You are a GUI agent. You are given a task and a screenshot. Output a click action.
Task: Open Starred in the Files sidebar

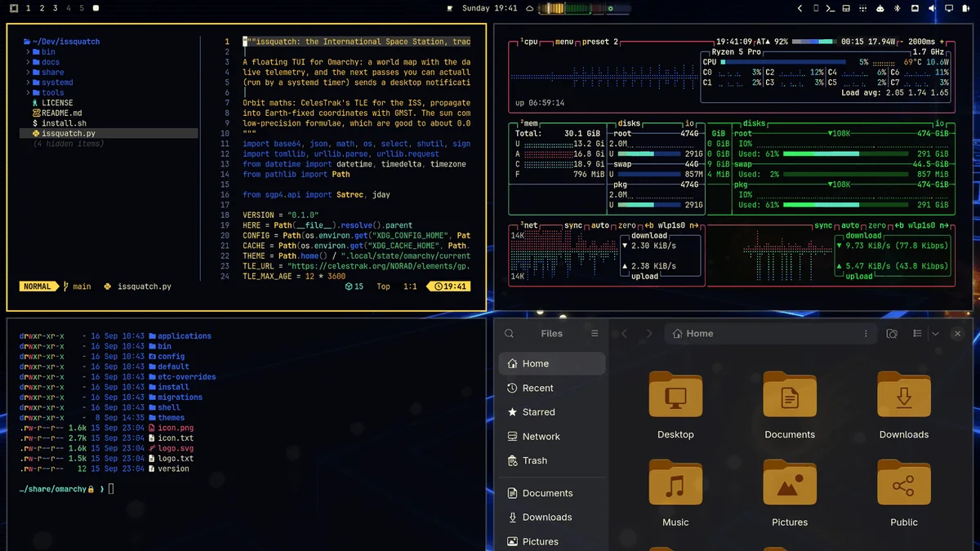coord(552,412)
